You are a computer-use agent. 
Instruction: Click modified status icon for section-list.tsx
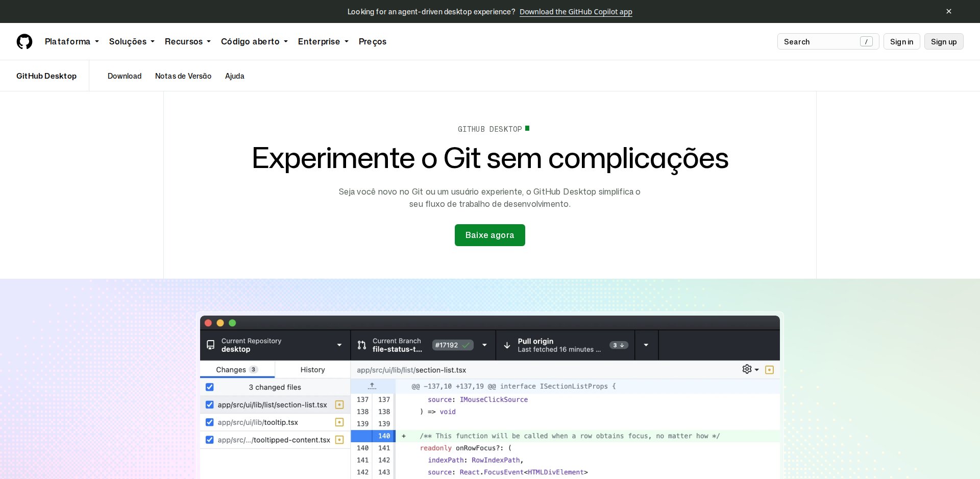339,404
